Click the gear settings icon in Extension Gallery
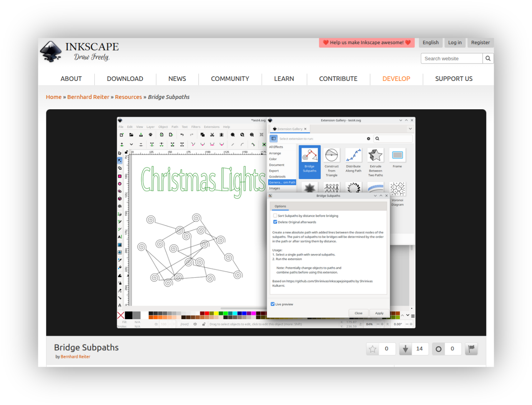532x405 pixels. point(369,138)
